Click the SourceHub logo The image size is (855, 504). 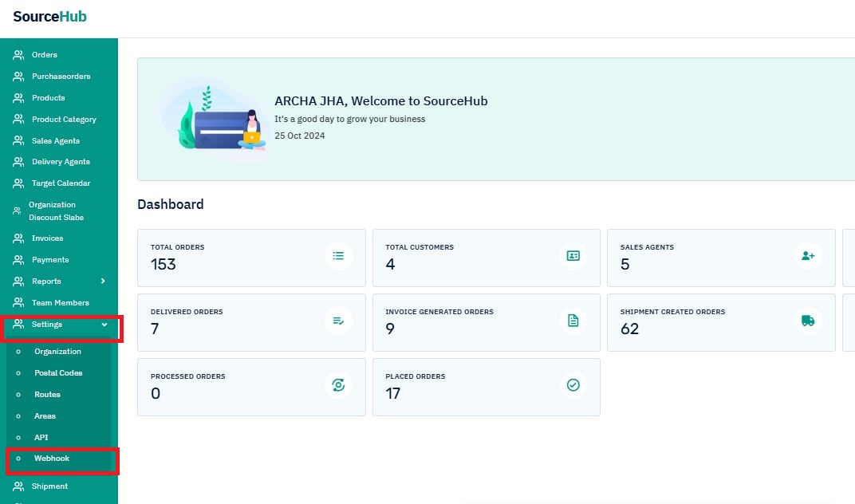click(x=49, y=17)
